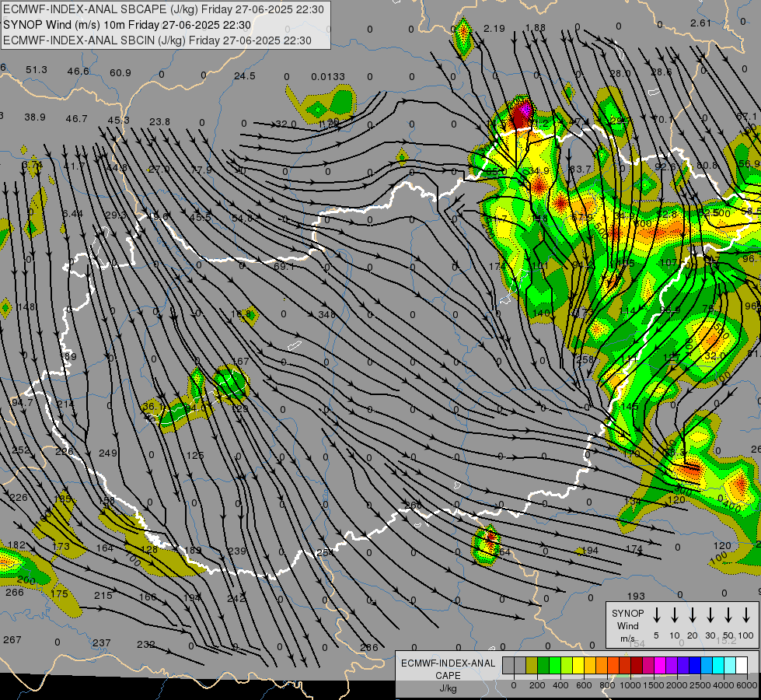
Task: Click the map value '2.61'
Action: point(700,23)
